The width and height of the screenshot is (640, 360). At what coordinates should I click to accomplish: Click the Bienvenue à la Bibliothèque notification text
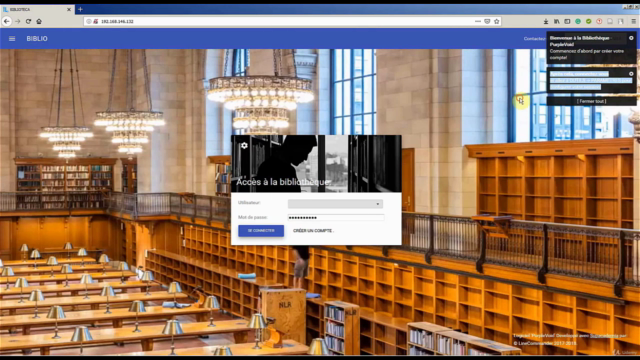pos(580,41)
